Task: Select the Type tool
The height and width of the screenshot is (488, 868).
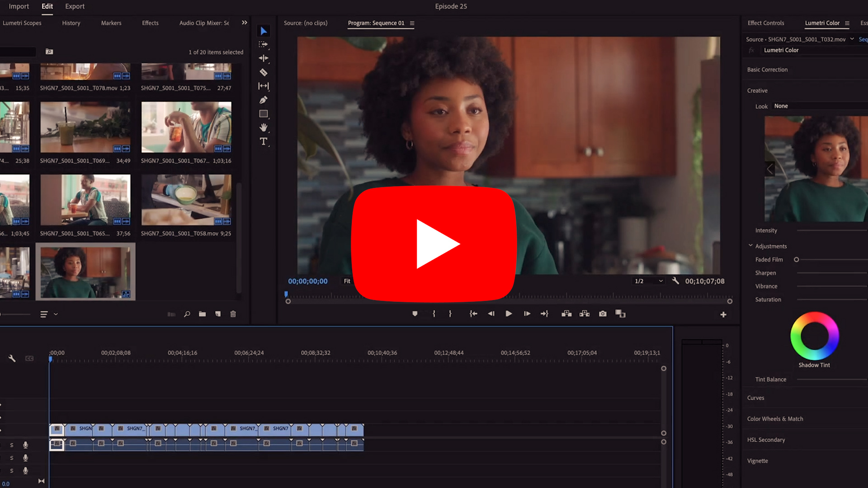Action: (x=264, y=141)
